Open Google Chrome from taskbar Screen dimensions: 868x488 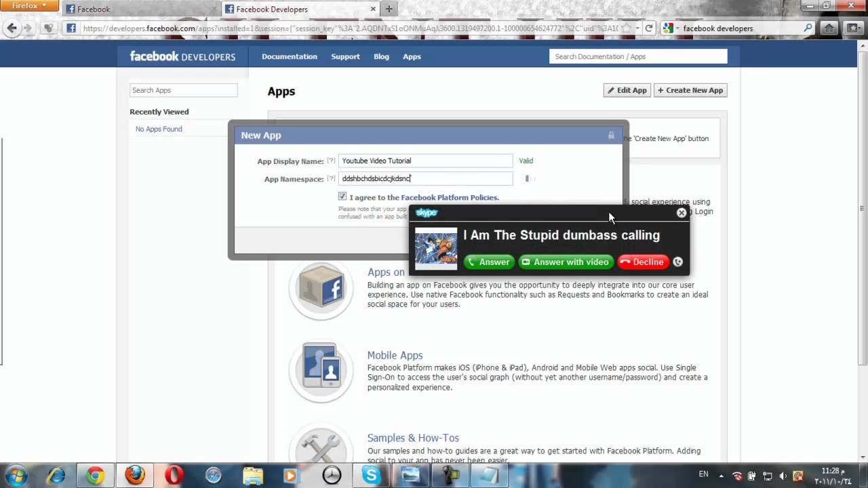(95, 476)
